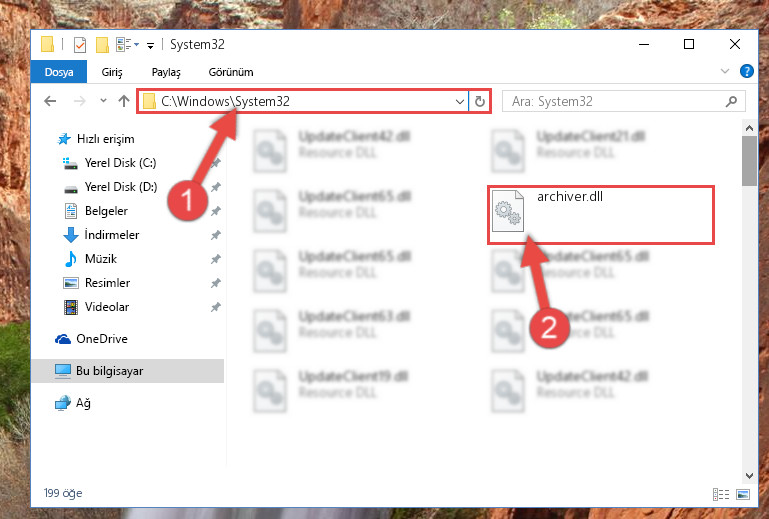Switch to details list view icon
Image resolution: width=769 pixels, height=519 pixels.
click(x=720, y=494)
